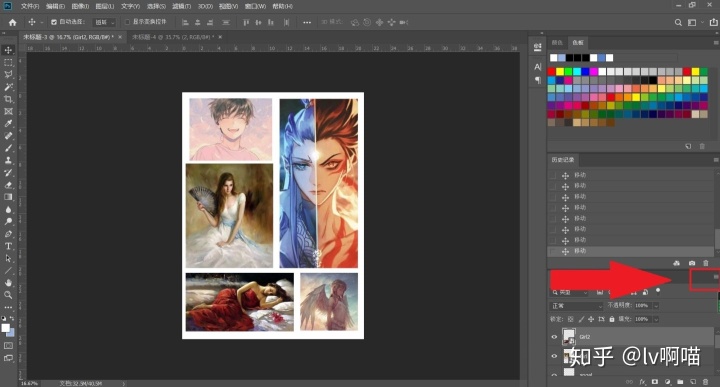Select the Crop tool

tap(8, 99)
